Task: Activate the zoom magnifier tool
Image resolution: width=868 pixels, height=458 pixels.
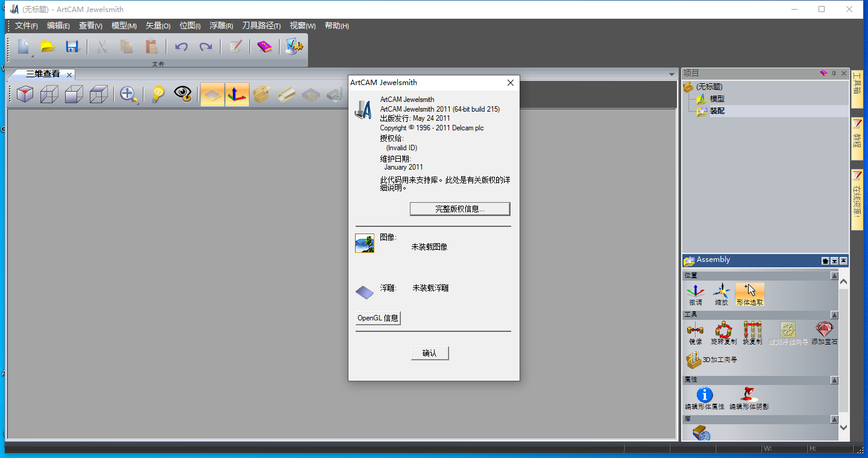Action: (x=129, y=94)
